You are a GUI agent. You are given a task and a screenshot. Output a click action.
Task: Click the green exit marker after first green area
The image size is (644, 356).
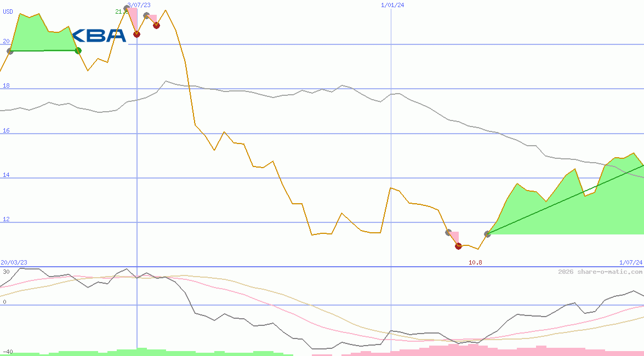pos(78,50)
